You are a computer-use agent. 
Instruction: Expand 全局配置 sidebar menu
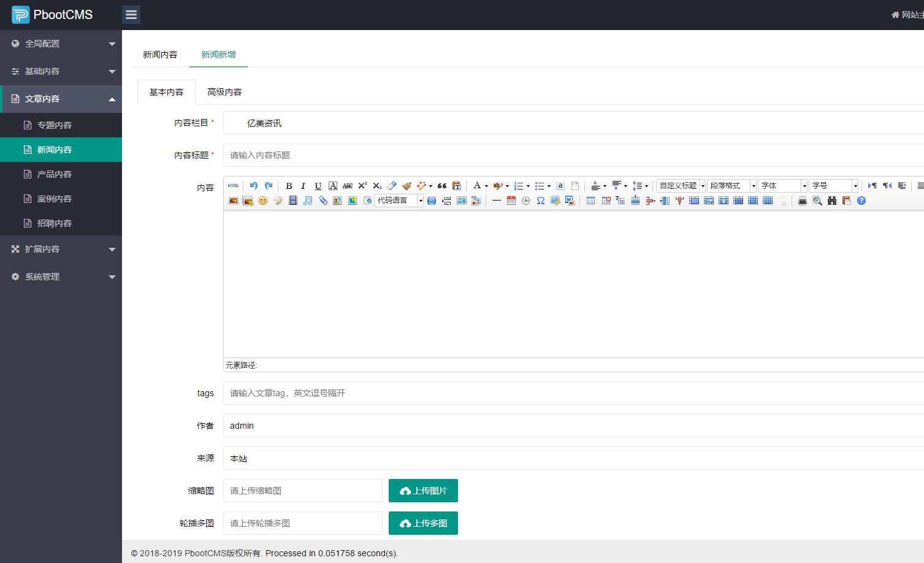61,44
